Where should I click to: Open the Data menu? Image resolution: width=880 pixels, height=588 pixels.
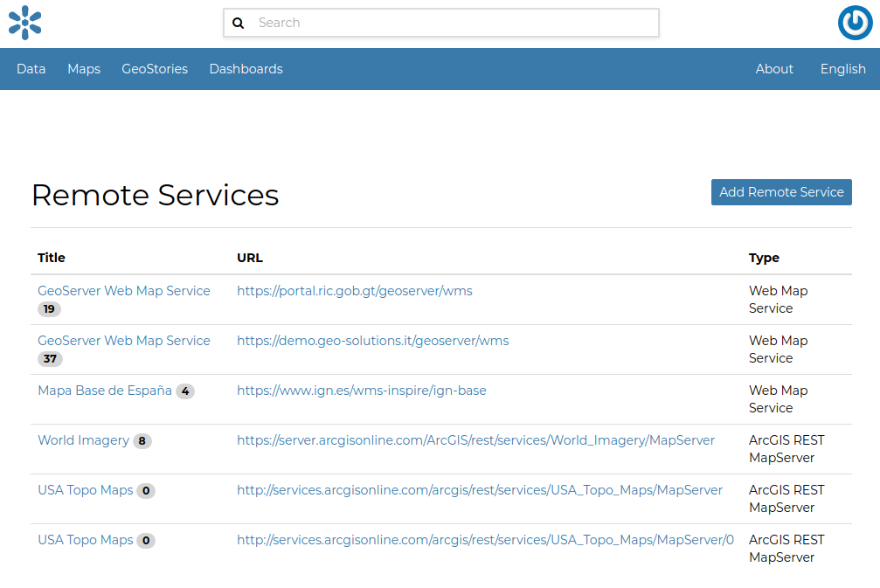[x=31, y=68]
